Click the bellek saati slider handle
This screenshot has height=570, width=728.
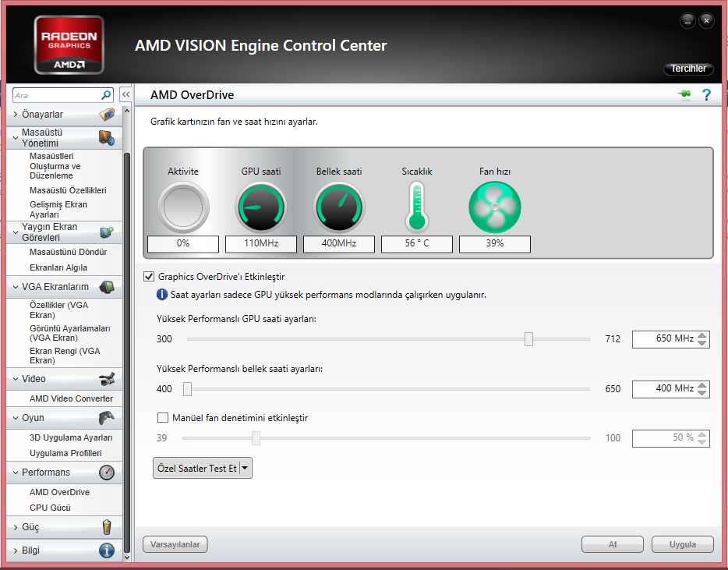coord(187,389)
